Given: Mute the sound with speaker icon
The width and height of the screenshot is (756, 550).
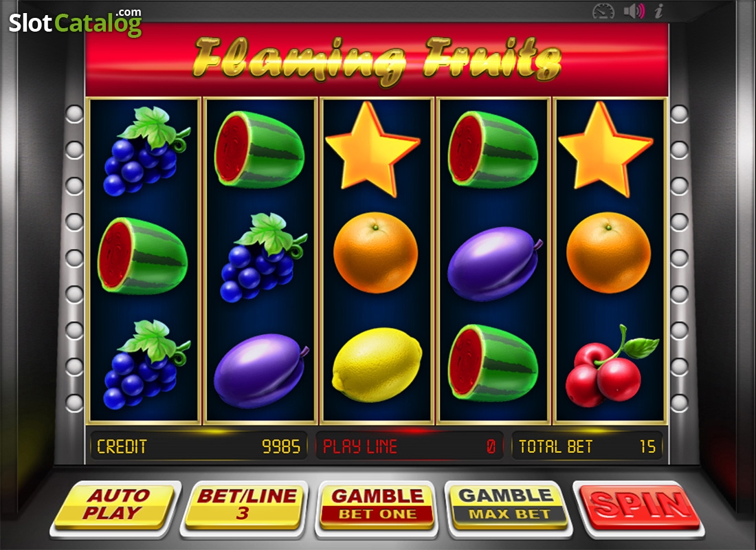Looking at the screenshot, I should pyautogui.click(x=634, y=10).
